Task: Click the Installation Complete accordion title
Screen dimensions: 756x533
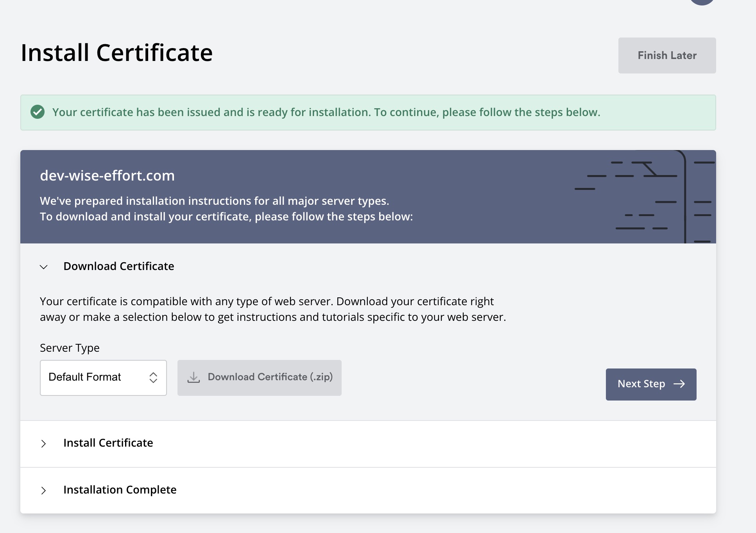Action: pyautogui.click(x=120, y=490)
